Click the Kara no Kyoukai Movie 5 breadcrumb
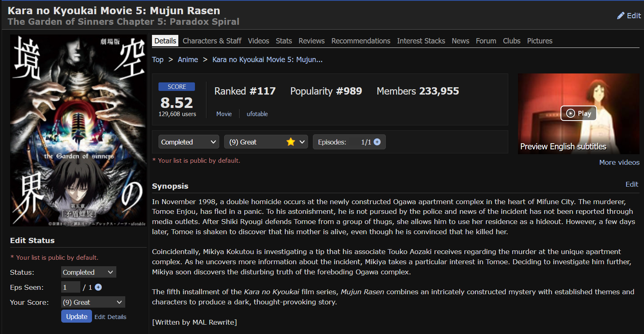Image resolution: width=644 pixels, height=334 pixels. coord(267,60)
